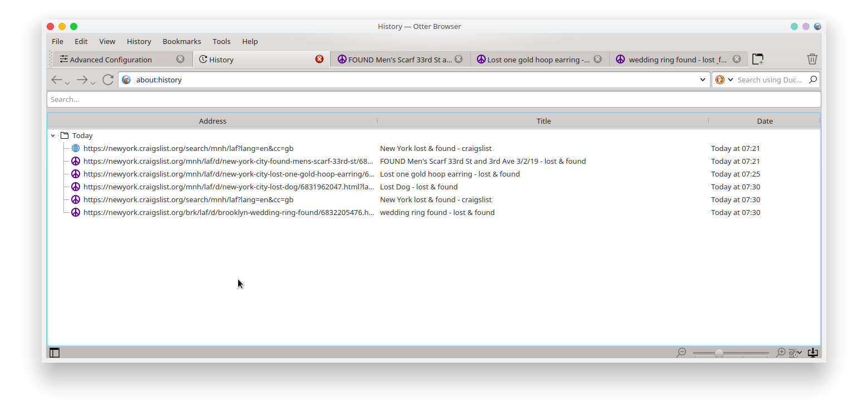Screen dimensions: 868x410
Task: Close the History tab
Action: [319, 59]
